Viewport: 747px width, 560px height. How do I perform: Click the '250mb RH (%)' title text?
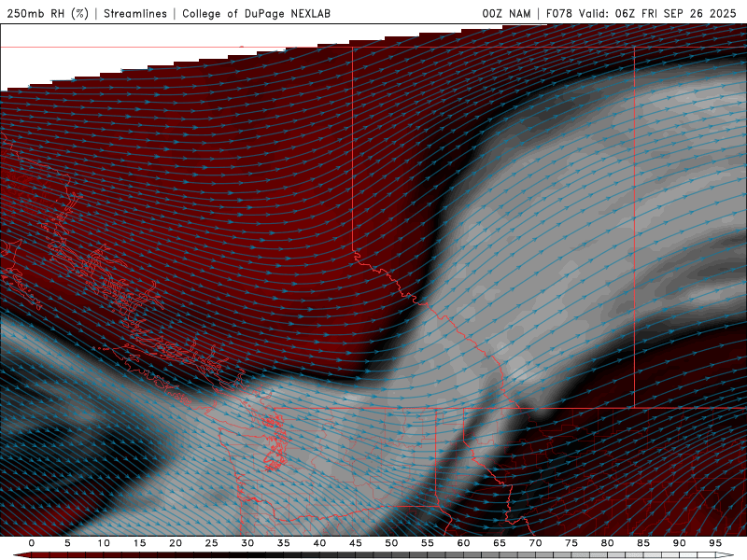tap(48, 13)
